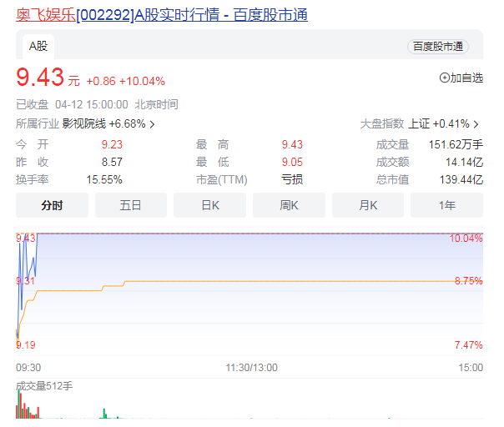Click the red dashed 10.04% limit line
504x427 pixels.
[250, 234]
